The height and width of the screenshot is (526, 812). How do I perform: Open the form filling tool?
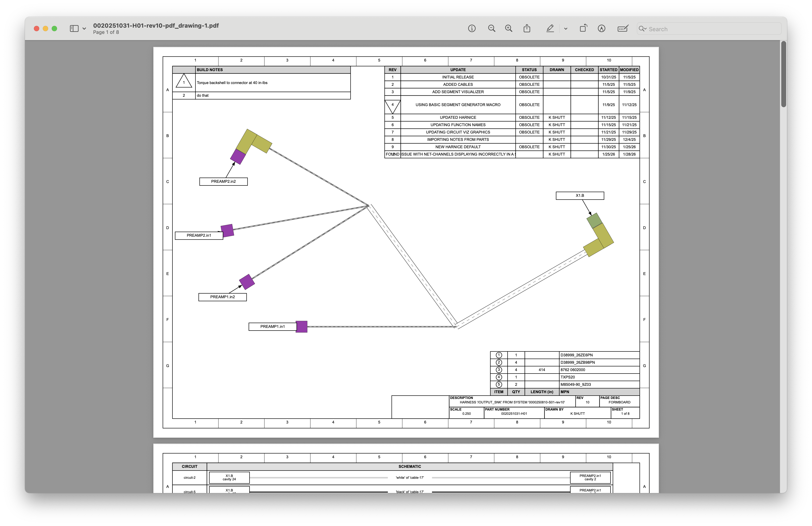(623, 29)
